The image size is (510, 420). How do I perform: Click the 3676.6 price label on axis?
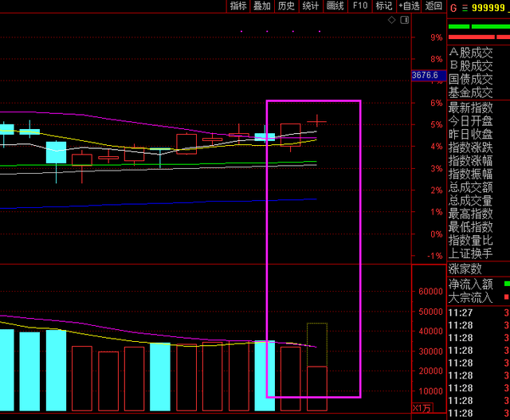429,76
